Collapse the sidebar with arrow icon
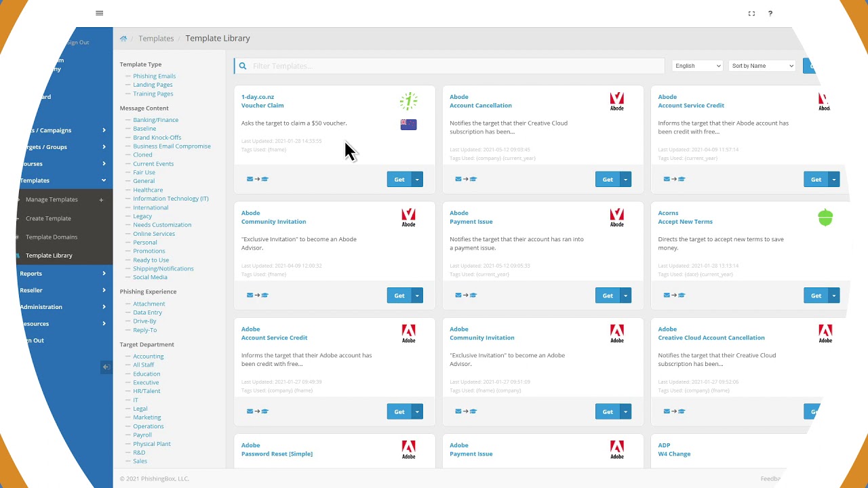This screenshot has width=868, height=488. (106, 367)
